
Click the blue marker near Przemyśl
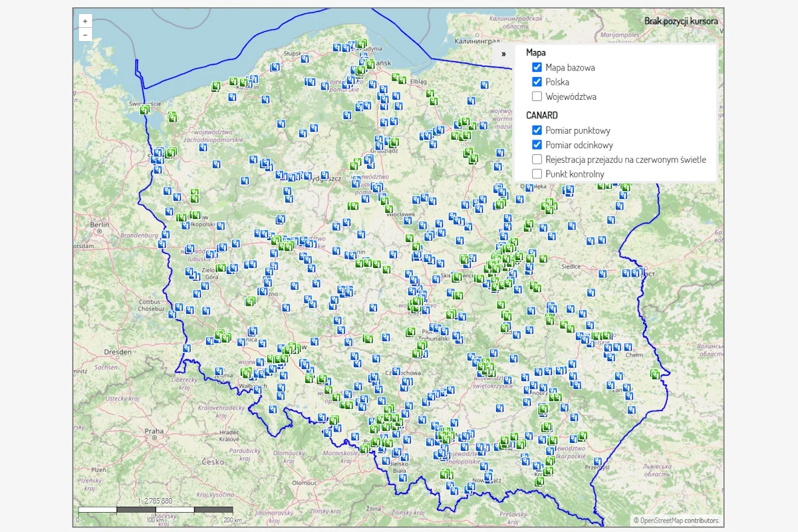point(597,460)
